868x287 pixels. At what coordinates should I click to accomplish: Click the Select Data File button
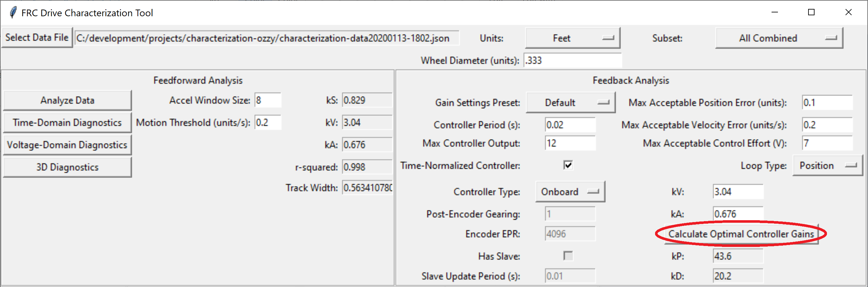[37, 38]
